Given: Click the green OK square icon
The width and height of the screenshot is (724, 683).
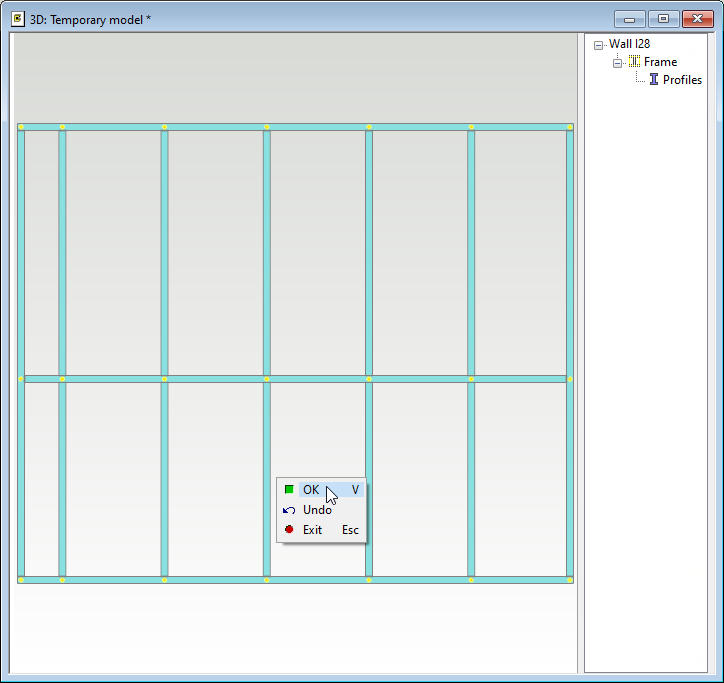Looking at the screenshot, I should click(289, 490).
